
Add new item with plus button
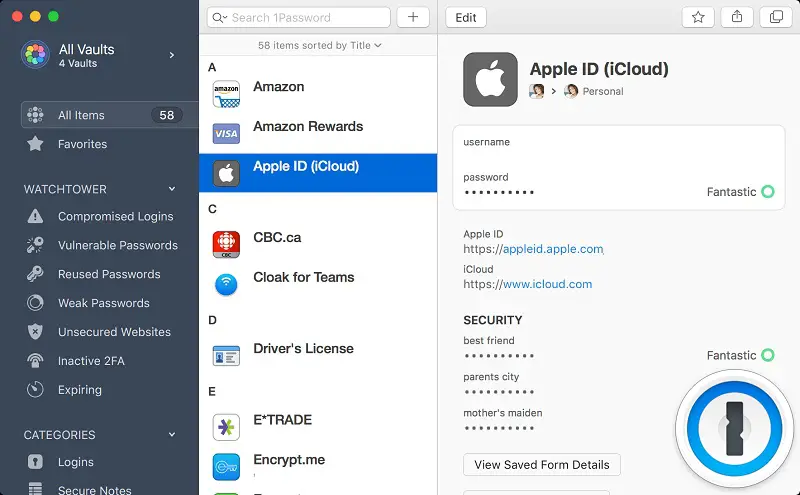pyautogui.click(x=413, y=17)
